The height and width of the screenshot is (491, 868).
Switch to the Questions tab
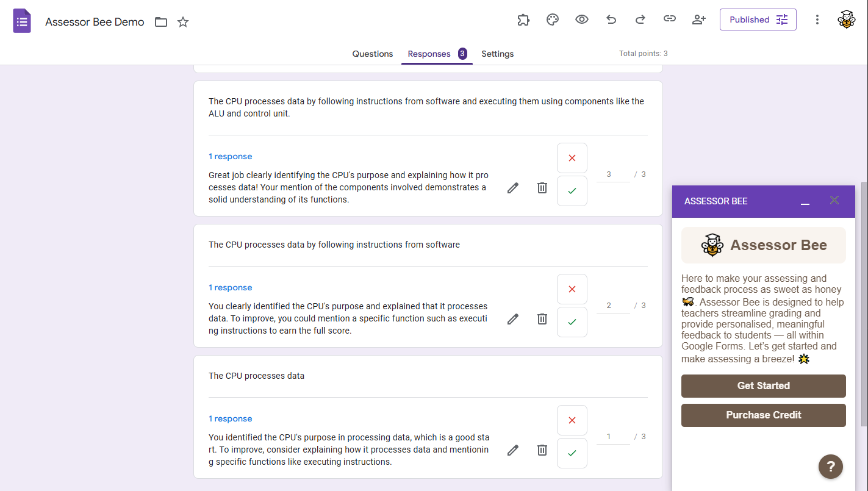click(373, 54)
